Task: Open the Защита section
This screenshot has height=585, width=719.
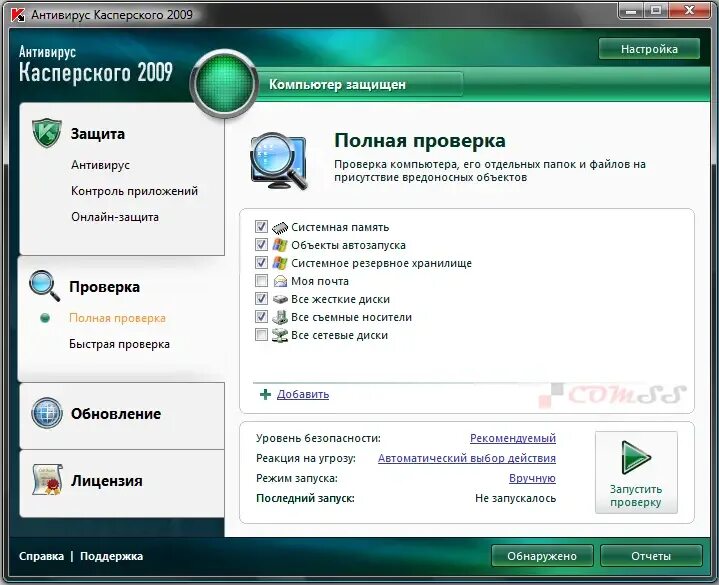Action: (98, 134)
